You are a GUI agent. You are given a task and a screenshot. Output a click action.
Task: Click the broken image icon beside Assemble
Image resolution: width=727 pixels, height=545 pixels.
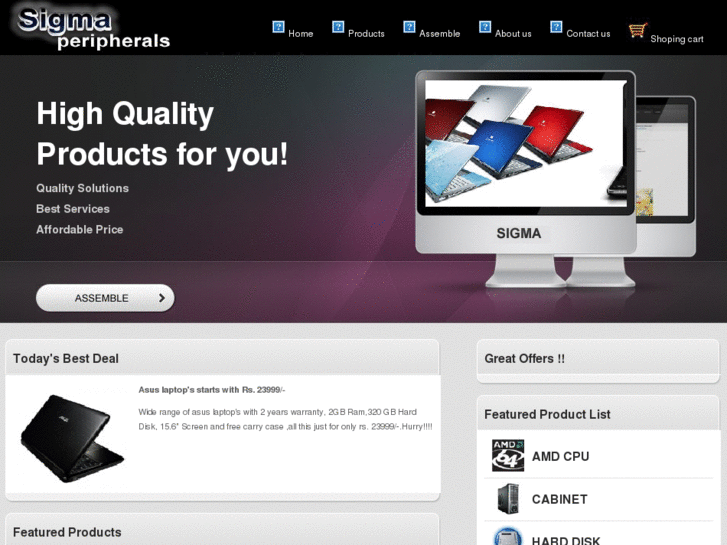(x=409, y=27)
